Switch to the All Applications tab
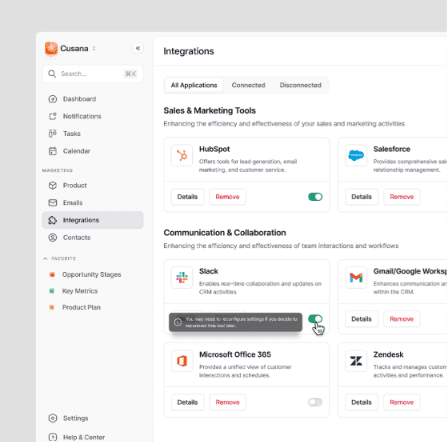 point(194,85)
